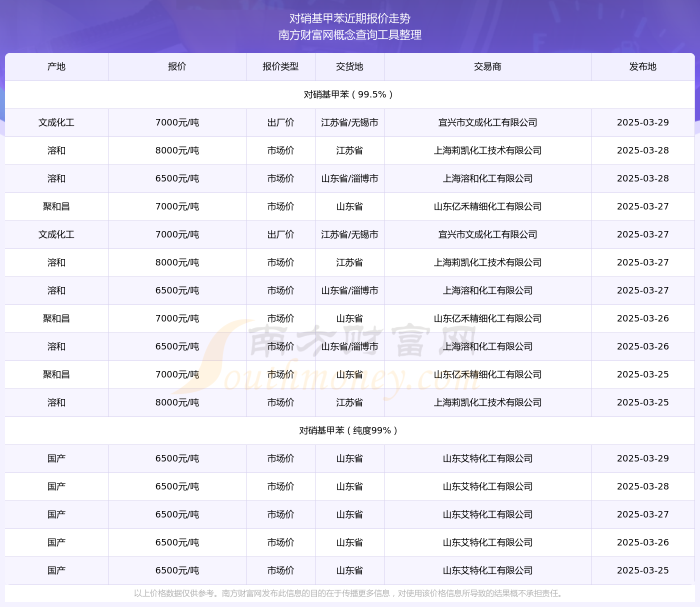Click 8000元/吨 in the 2025-03-27 row
Image resolution: width=700 pixels, height=607 pixels.
177,262
